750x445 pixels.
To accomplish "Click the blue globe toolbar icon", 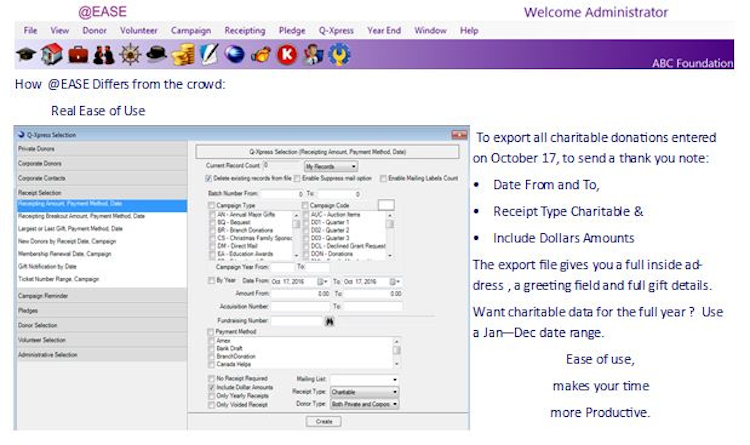I will [235, 55].
